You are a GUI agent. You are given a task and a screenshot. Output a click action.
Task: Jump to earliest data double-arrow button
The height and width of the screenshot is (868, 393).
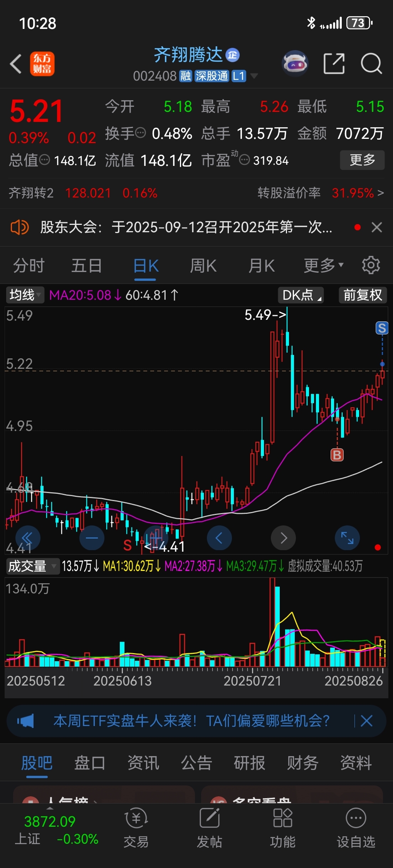(x=27, y=538)
